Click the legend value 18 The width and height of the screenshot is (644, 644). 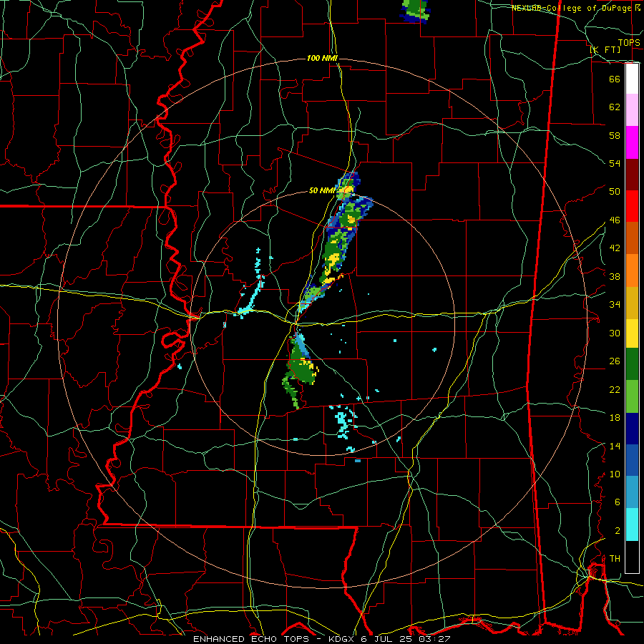click(x=615, y=418)
